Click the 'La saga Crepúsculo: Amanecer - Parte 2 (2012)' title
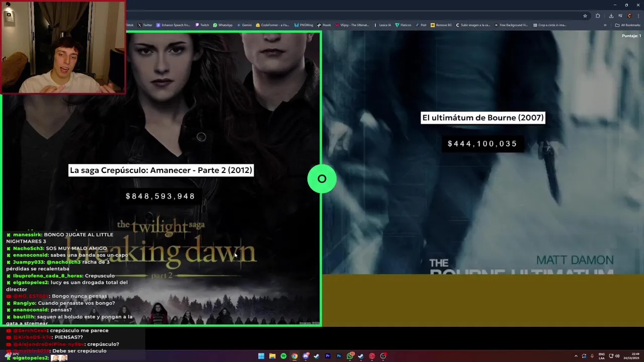Screen dimensions: 644x362 [x=161, y=170]
